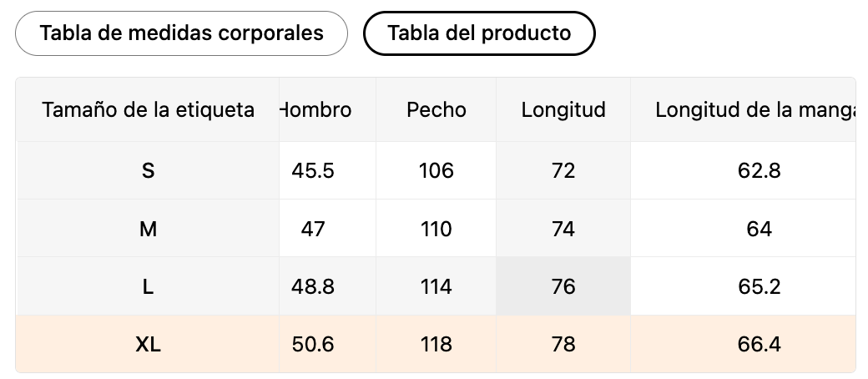Click the 74 length value for M
This screenshot has width=868, height=379.
pos(563,229)
